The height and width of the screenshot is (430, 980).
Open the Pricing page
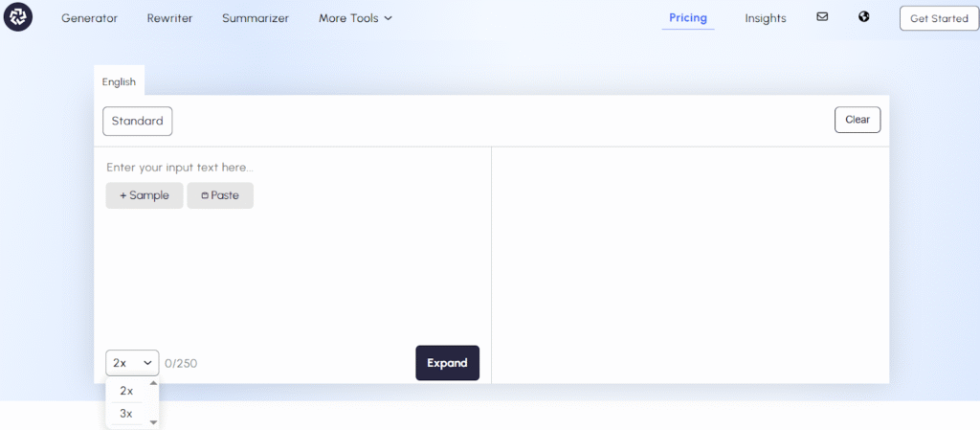[688, 18]
